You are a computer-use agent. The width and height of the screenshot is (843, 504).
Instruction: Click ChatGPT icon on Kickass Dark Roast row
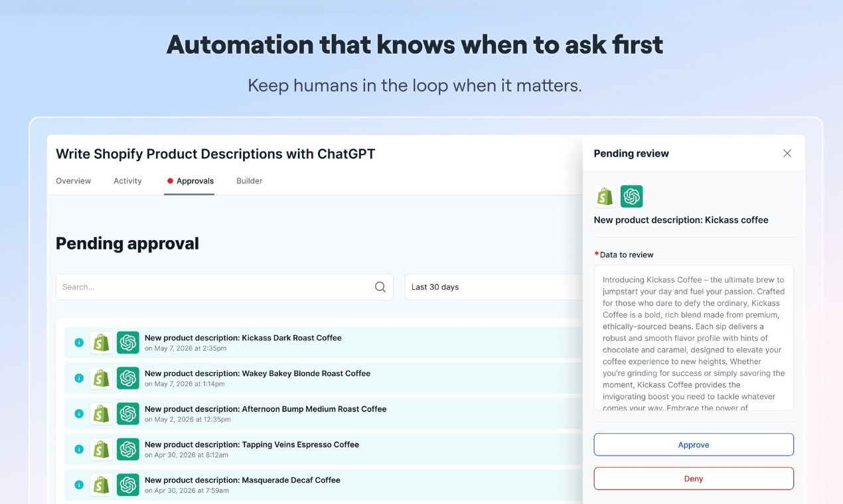point(128,343)
